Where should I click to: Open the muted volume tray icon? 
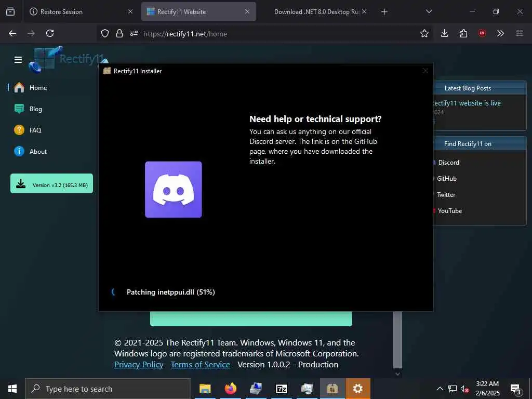464,389
